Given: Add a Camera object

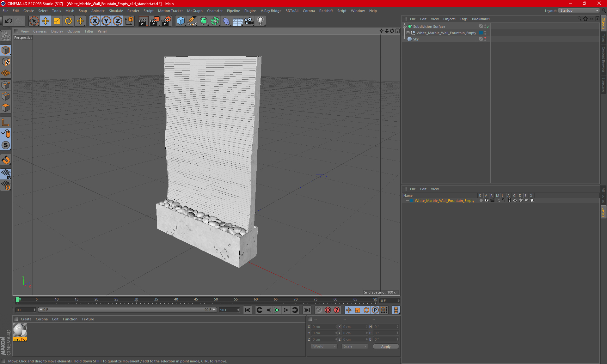Looking at the screenshot, I should click(x=249, y=21).
